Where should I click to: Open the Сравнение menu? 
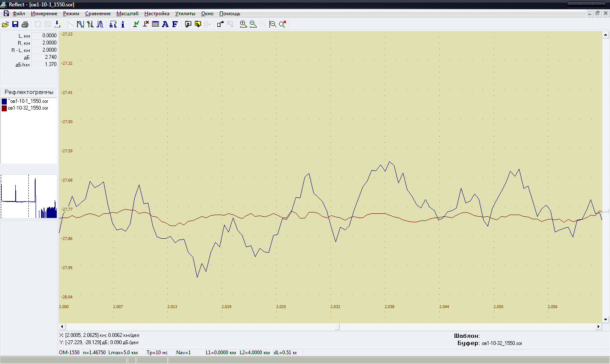pos(98,14)
